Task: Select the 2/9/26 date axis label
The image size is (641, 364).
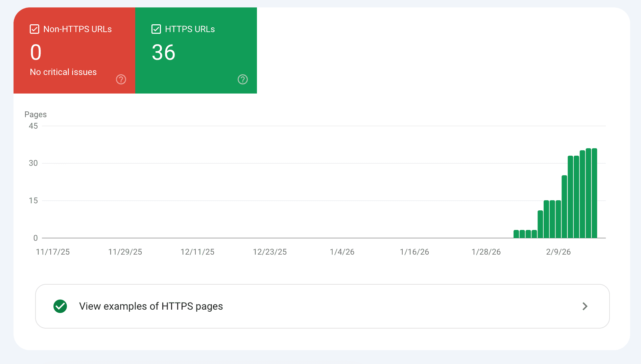Action: point(558,252)
